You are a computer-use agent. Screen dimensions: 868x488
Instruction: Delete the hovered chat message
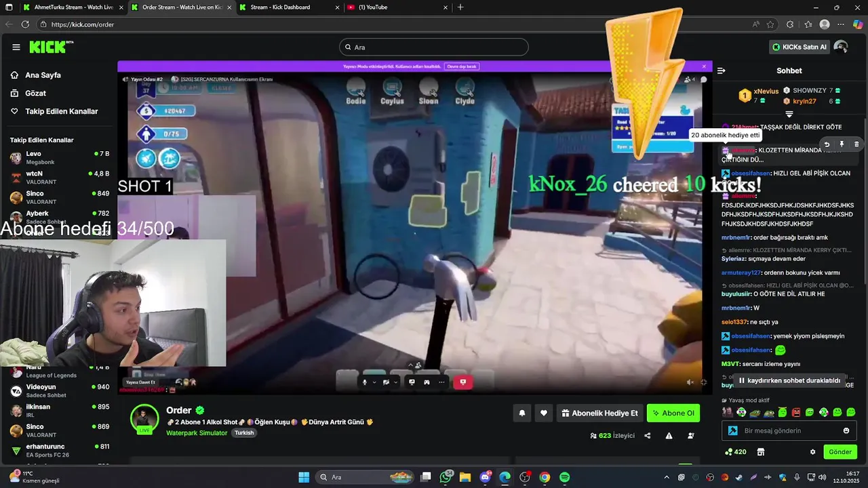point(856,144)
